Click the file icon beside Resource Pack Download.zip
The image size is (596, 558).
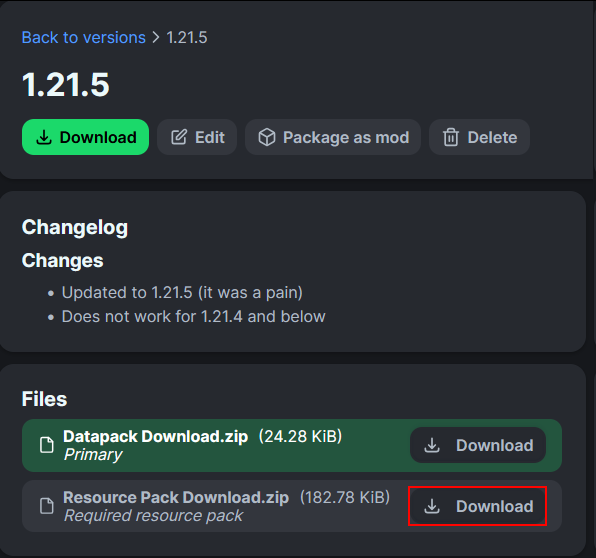click(x=47, y=506)
